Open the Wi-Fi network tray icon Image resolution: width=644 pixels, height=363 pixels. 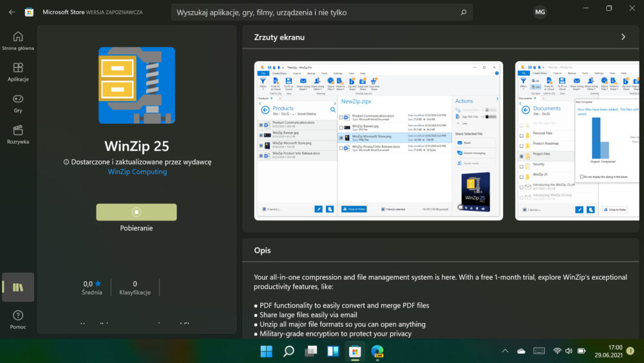pyautogui.click(x=557, y=351)
